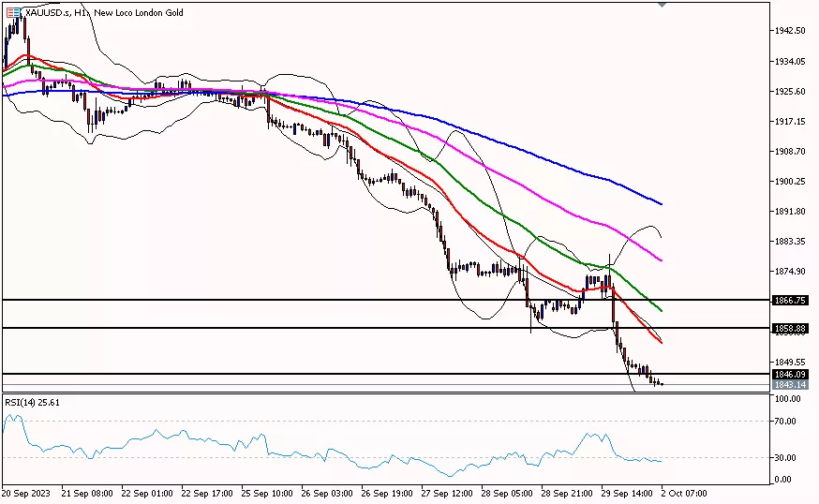Click the RSI scale value 30.00

tap(785, 457)
